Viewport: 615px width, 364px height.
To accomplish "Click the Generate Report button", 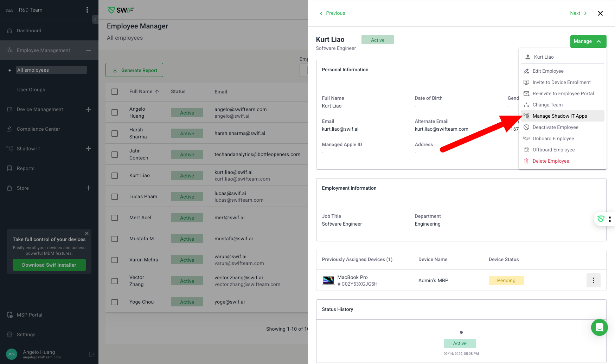I will (x=134, y=70).
